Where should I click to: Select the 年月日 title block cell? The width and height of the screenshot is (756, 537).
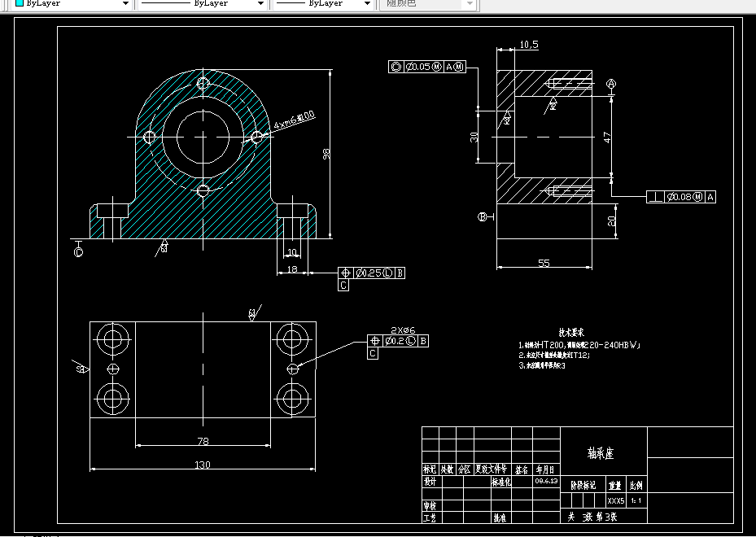click(x=545, y=469)
